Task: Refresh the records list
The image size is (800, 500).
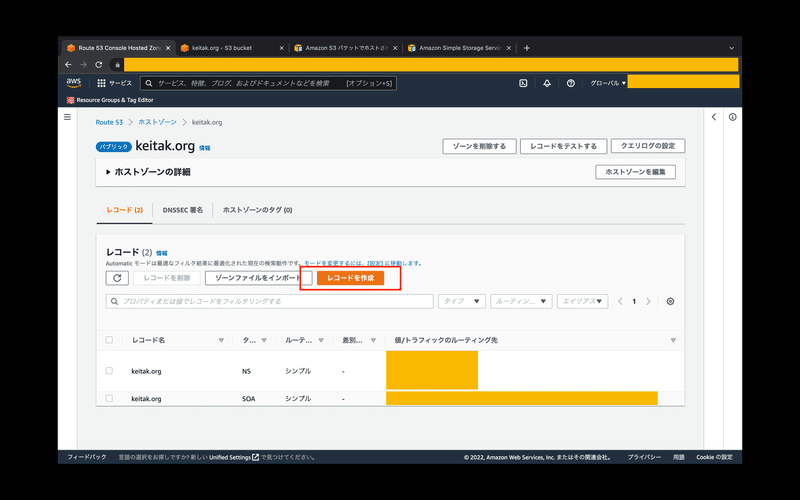Action: coord(117,278)
